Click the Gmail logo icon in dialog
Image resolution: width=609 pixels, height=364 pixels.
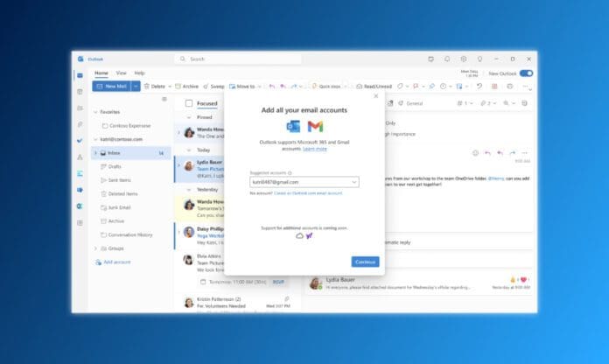point(315,127)
